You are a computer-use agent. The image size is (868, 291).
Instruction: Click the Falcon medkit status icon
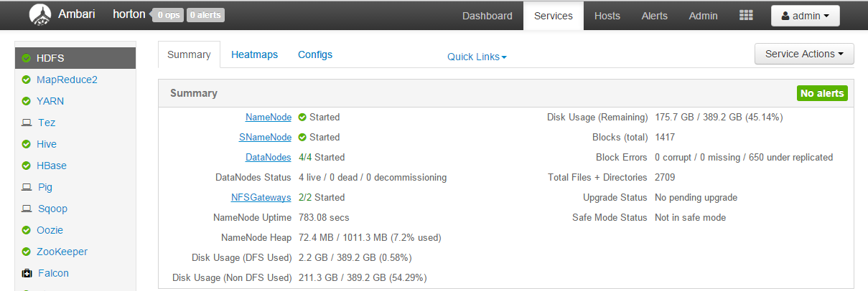(x=27, y=274)
